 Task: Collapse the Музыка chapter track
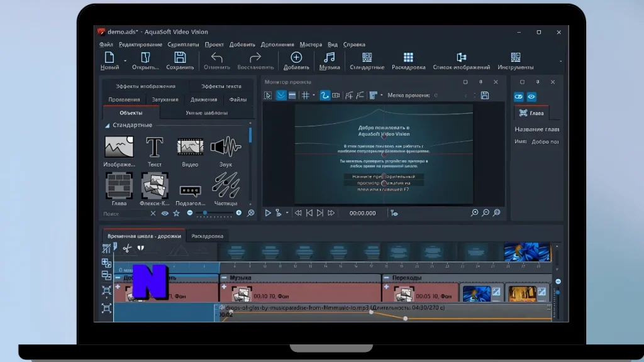(225, 278)
